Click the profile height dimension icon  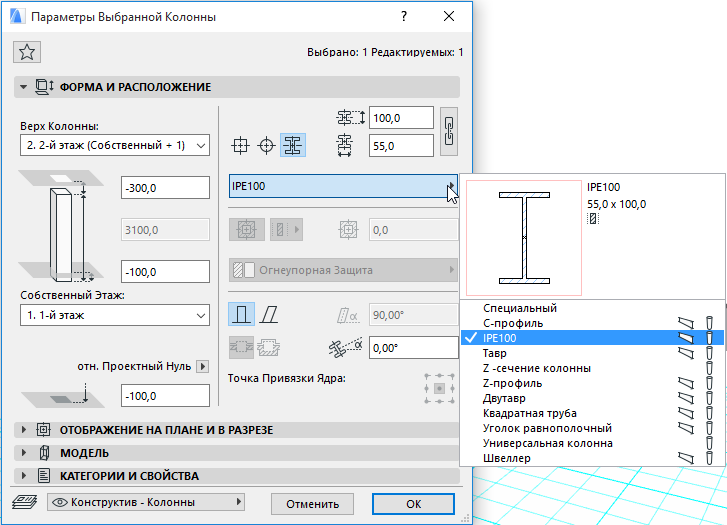(351, 117)
